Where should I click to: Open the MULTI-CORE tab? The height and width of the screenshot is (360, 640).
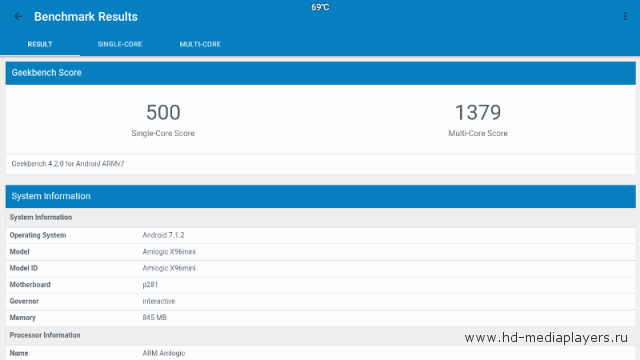(200, 44)
